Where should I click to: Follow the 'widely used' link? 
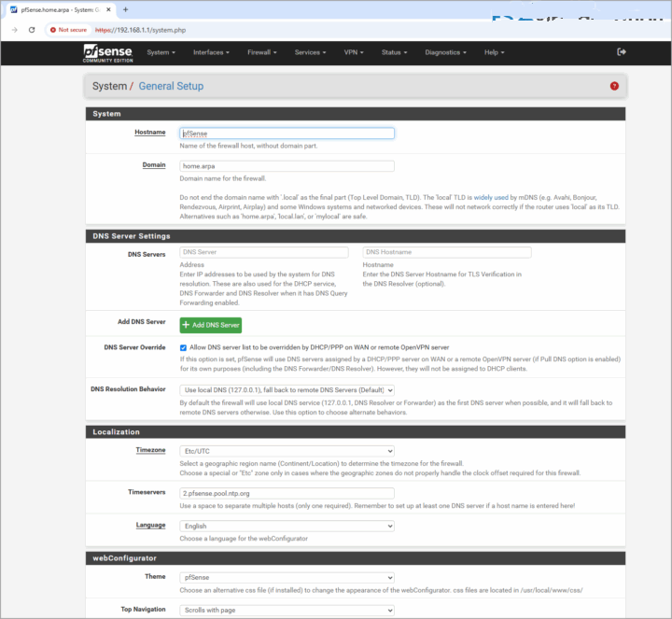coord(491,197)
